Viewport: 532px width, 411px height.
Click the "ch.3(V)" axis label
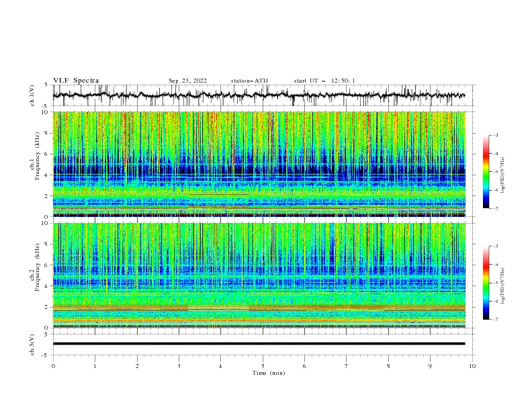(32, 345)
